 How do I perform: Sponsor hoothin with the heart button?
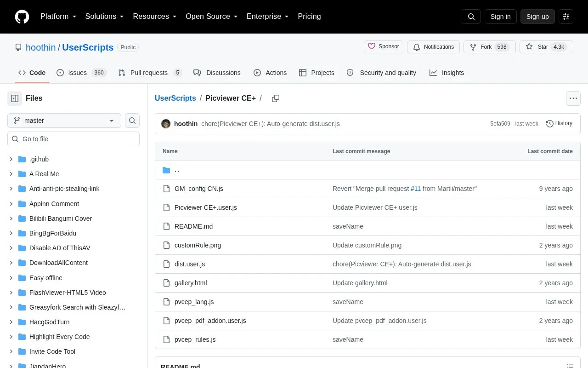(x=384, y=47)
